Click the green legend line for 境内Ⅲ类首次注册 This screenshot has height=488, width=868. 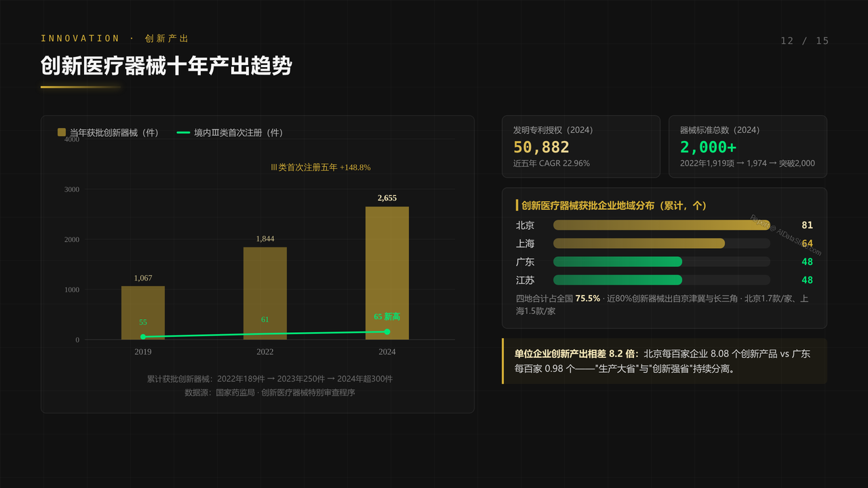pyautogui.click(x=183, y=133)
